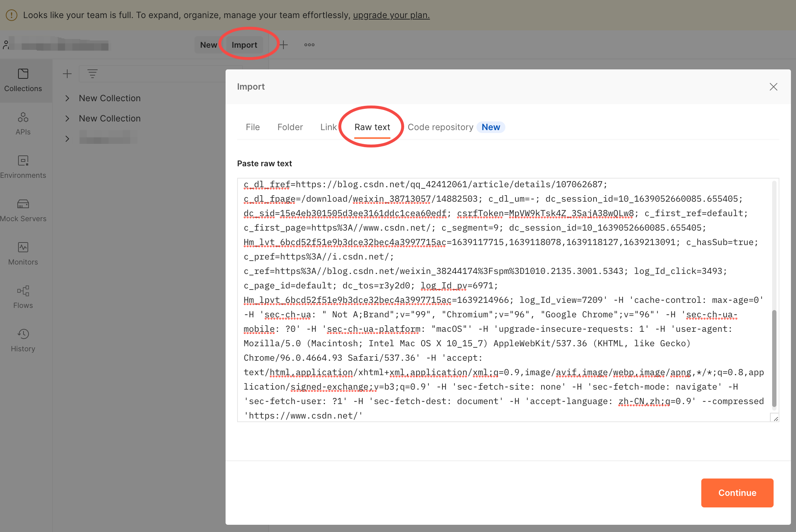The image size is (796, 532).
Task: Select the Code repository tab
Action: [x=440, y=127]
